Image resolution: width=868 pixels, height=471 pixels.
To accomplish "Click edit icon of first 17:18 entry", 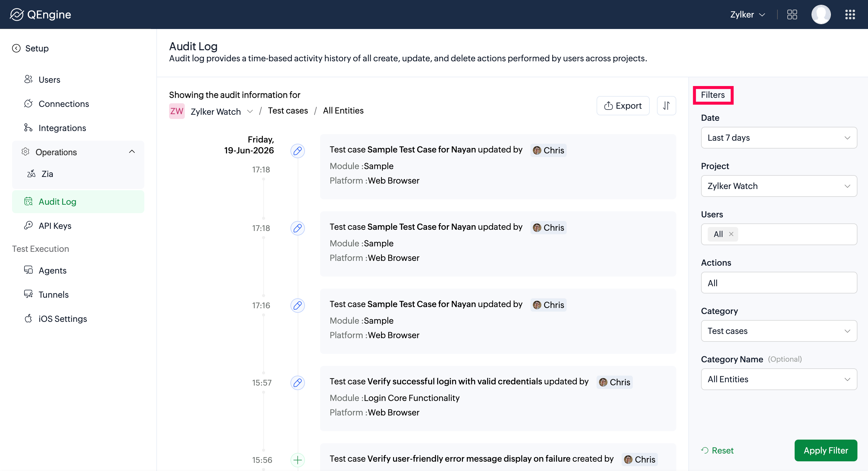I will tap(297, 151).
